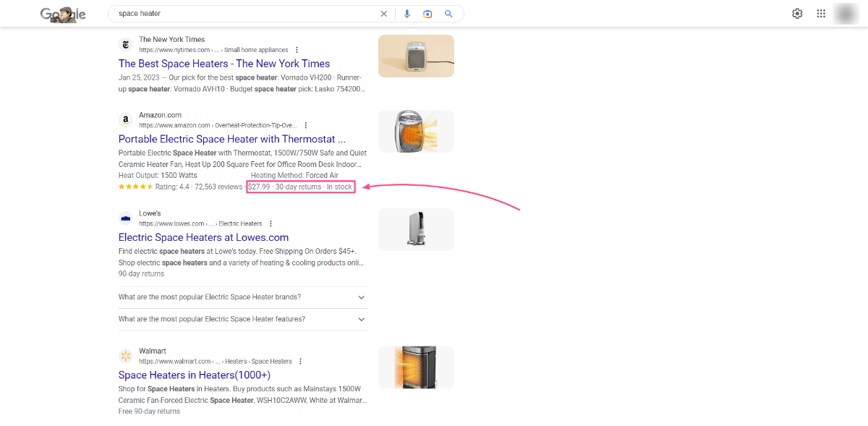Click the Lowe's radiator heater thumbnail
Image resolution: width=868 pixels, height=426 pixels.
(416, 229)
